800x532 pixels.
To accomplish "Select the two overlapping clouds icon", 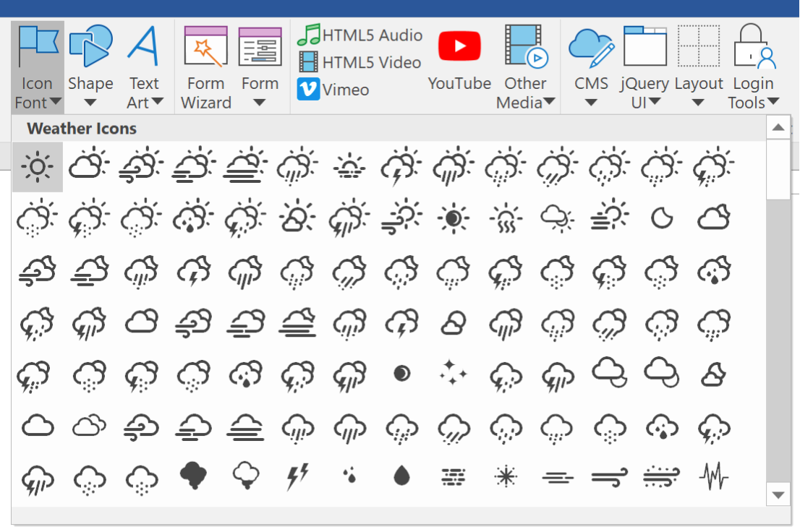I will pyautogui.click(x=89, y=426).
